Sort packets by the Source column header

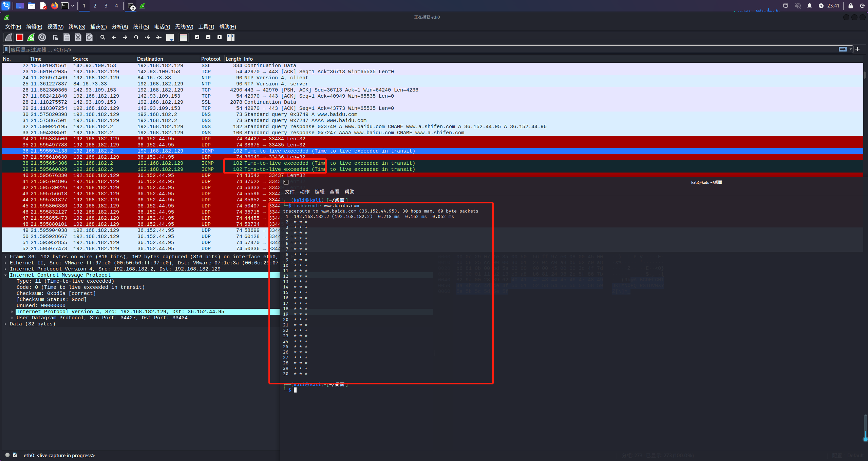(x=103, y=59)
